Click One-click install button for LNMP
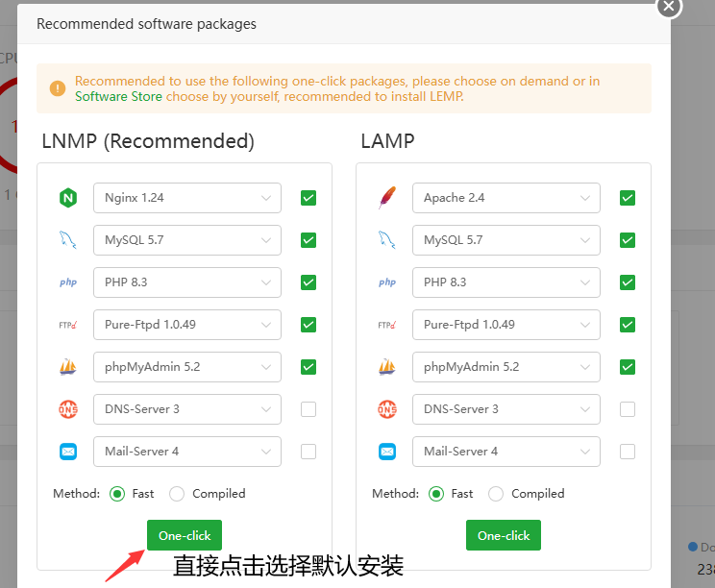 coord(185,535)
